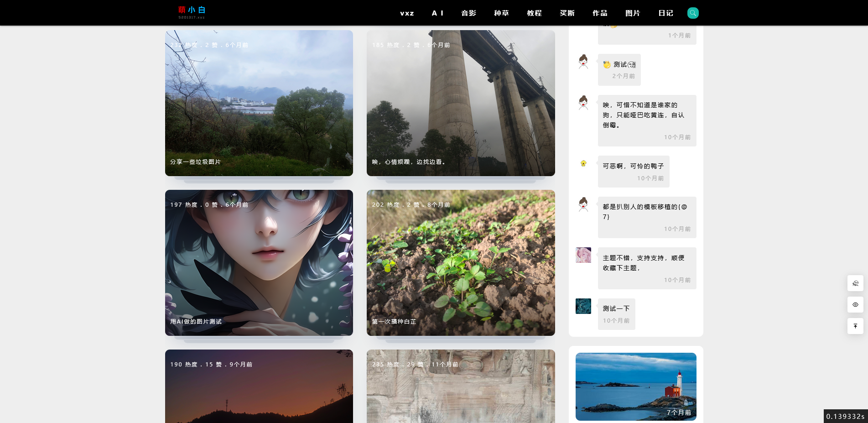Click avatar beside comment 测试 2个月前
Viewport: 868px width, 423px height.
click(x=583, y=62)
